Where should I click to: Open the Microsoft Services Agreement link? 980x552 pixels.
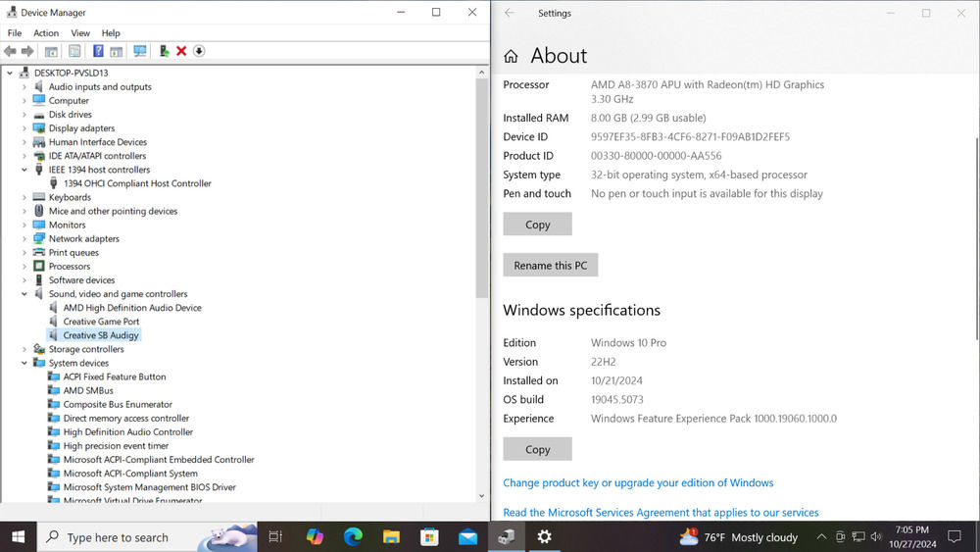pos(661,513)
